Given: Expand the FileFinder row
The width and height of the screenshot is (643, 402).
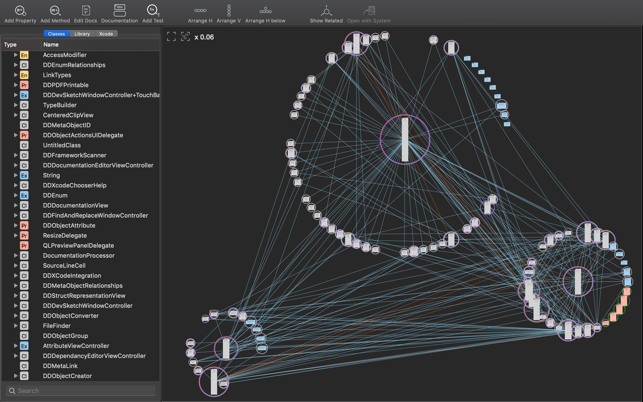Looking at the screenshot, I should pos(16,326).
